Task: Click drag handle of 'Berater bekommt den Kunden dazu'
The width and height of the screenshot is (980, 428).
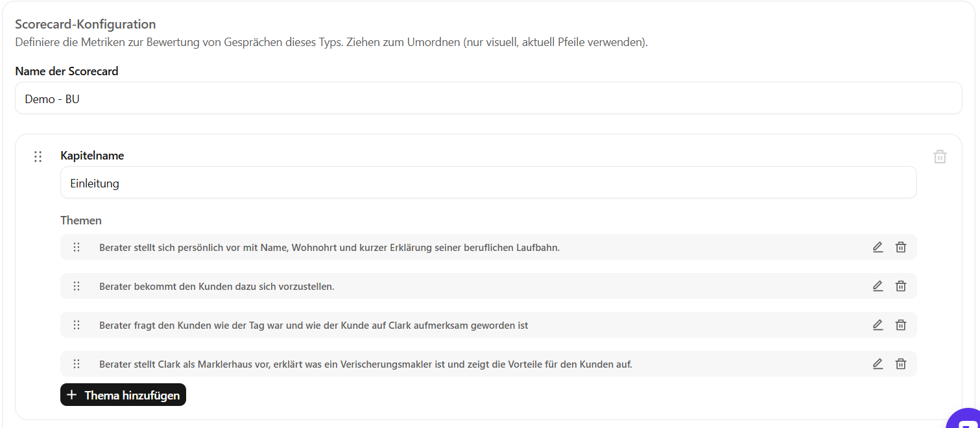Action: click(77, 286)
